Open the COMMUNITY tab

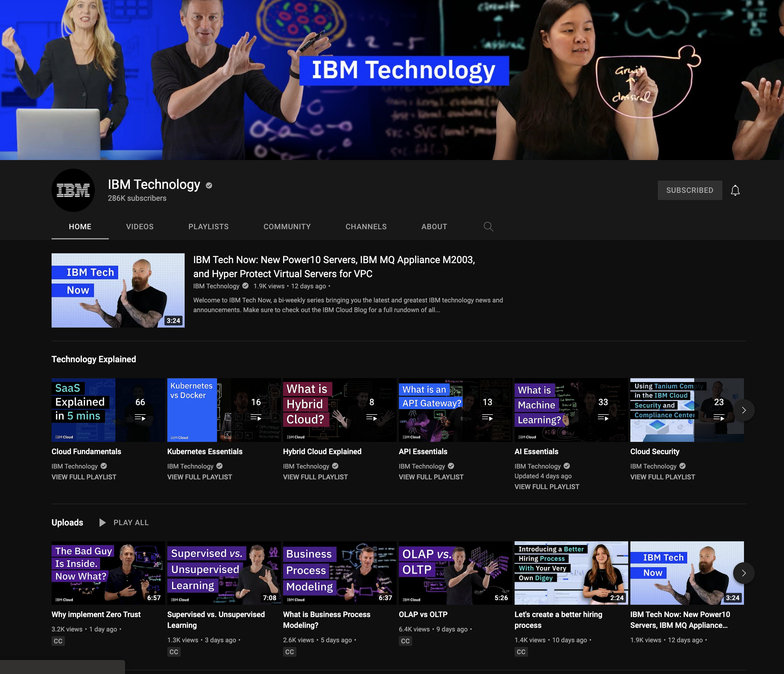[x=287, y=227]
